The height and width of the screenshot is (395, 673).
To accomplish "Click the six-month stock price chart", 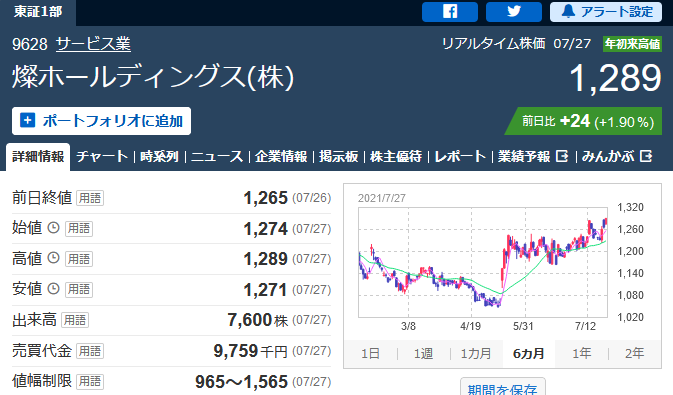I will click(483, 262).
